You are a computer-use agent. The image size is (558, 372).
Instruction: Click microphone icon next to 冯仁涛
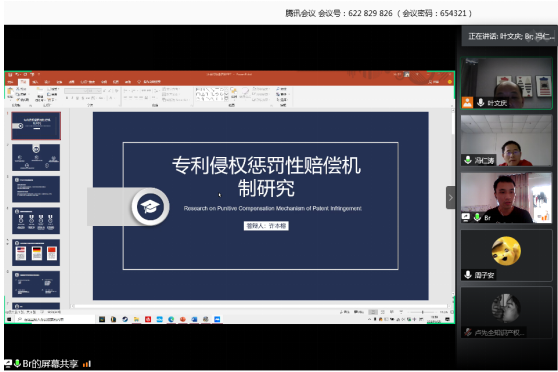click(x=468, y=160)
